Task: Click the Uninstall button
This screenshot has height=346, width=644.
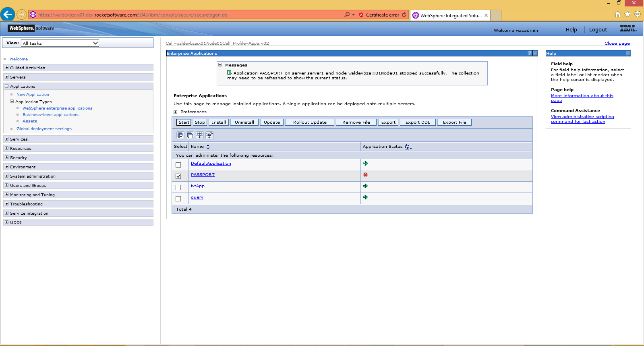Action: coord(244,122)
